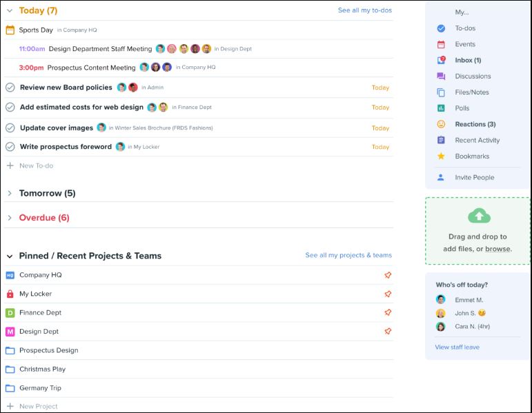
Task: Expand the Overdue (6) section
Action: point(10,218)
